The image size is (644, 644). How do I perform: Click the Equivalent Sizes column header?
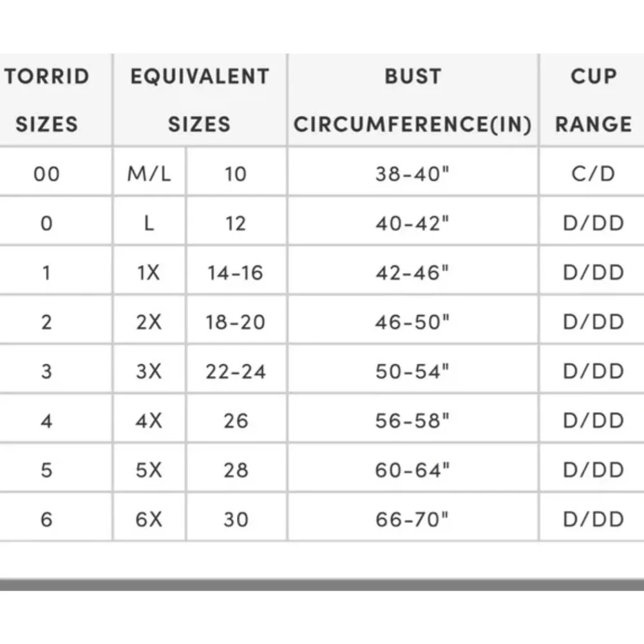[200, 100]
